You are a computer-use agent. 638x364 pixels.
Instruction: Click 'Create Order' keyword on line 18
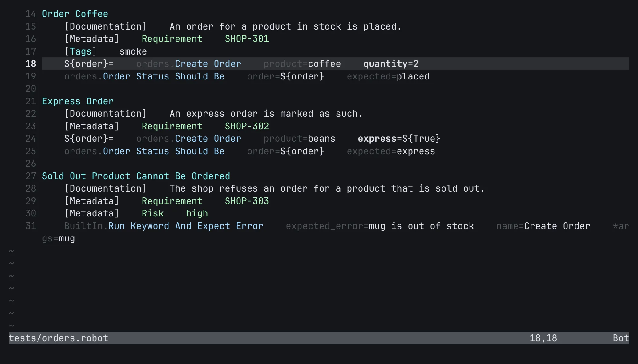coord(208,64)
